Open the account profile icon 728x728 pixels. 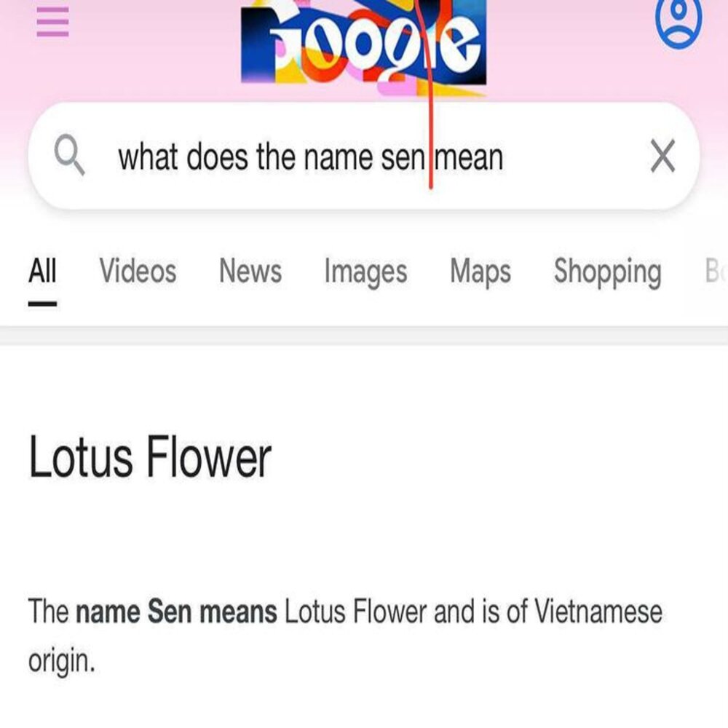pyautogui.click(x=678, y=20)
